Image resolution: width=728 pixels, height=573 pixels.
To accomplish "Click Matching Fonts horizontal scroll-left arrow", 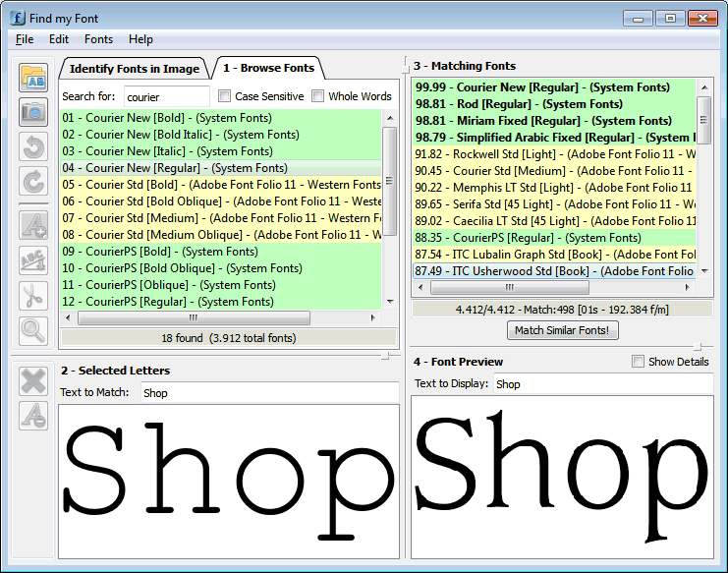I will coord(420,287).
